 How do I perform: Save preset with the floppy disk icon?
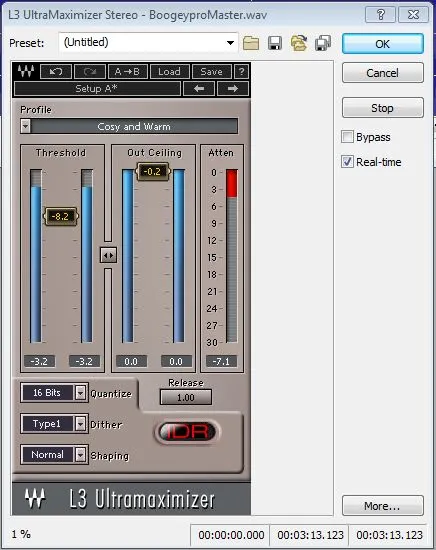(275, 43)
